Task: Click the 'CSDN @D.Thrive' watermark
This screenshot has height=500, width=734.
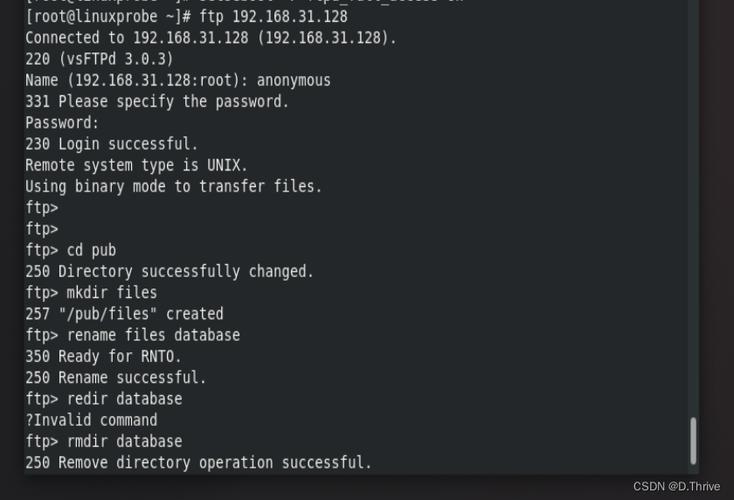Action: 676,486
